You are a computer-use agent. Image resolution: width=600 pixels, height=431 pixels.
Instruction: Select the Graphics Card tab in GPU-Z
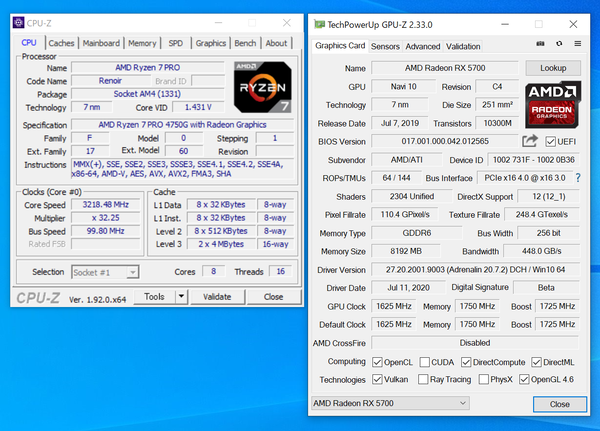tap(340, 46)
